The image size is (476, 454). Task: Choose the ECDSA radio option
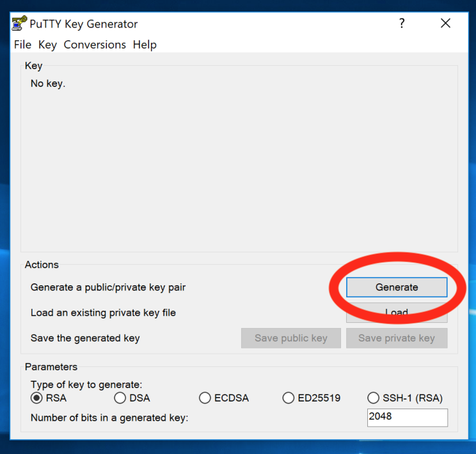pos(205,398)
